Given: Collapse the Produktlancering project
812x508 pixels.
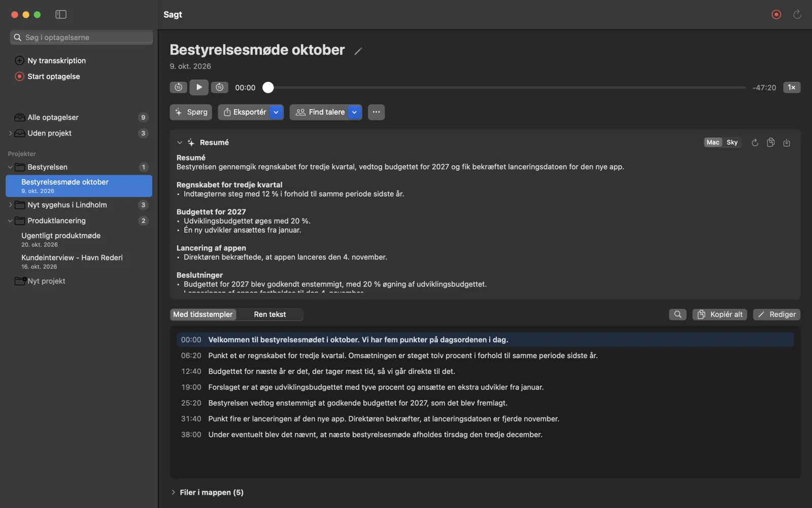Looking at the screenshot, I should point(10,220).
